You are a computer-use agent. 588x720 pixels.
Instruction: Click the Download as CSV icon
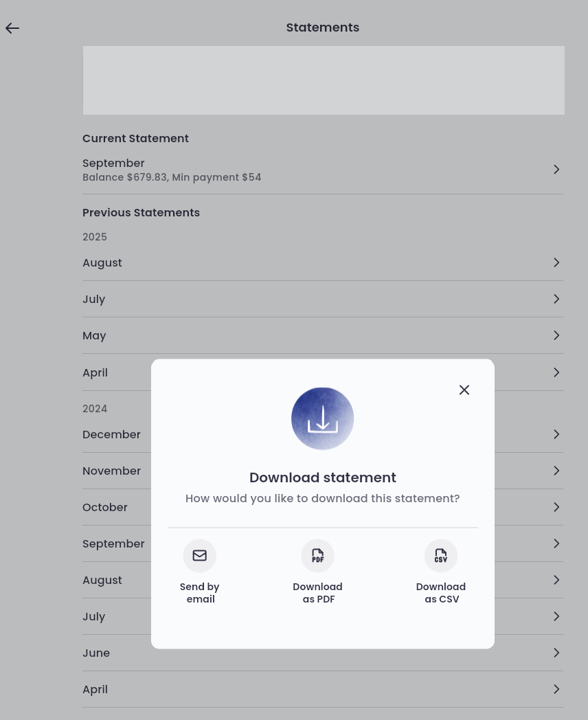tap(440, 556)
